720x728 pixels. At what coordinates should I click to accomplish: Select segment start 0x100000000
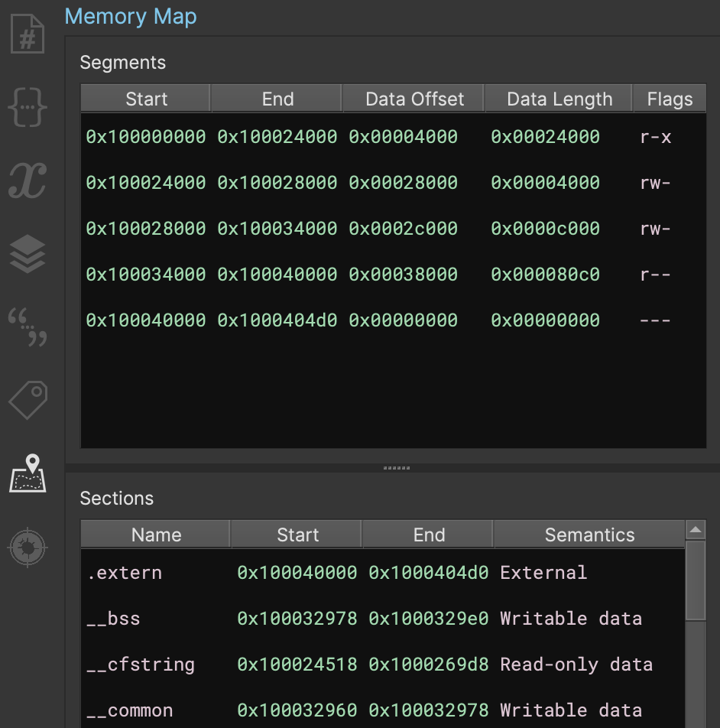(146, 137)
